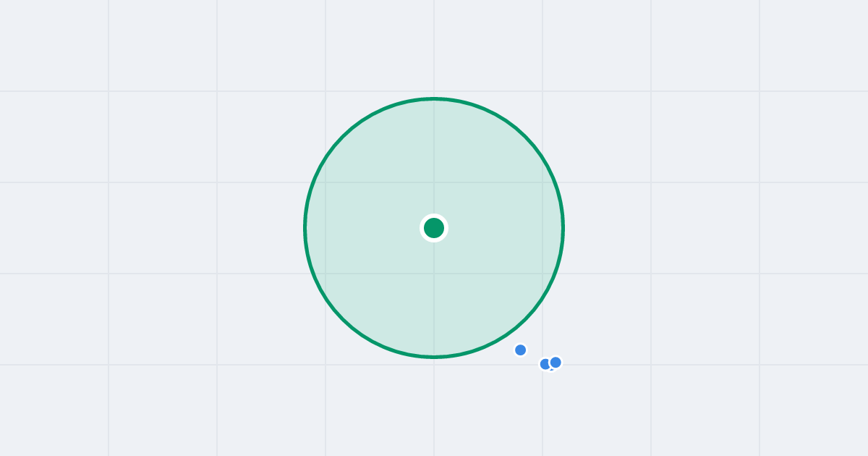Image resolution: width=868 pixels, height=456 pixels.
Task: Click the rightmost point of the green circle outline
Action: click(563, 228)
